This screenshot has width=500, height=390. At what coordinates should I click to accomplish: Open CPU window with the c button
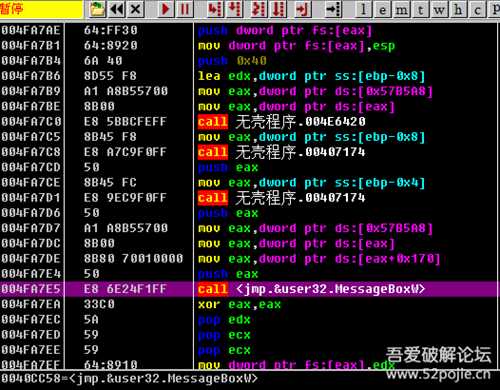(477, 9)
